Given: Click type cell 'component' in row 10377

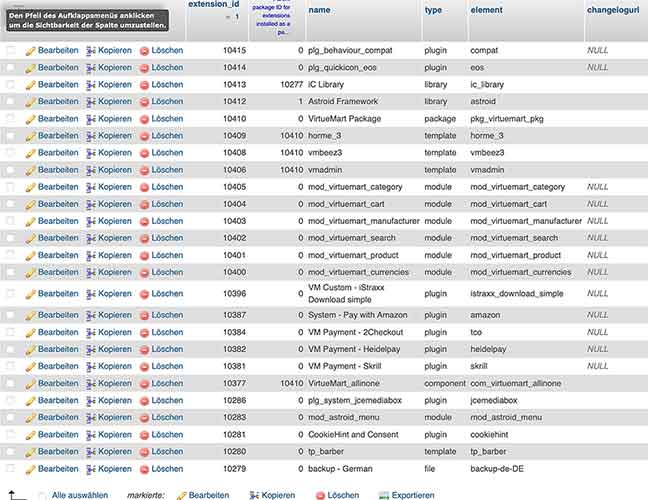Looking at the screenshot, I should point(445,383).
